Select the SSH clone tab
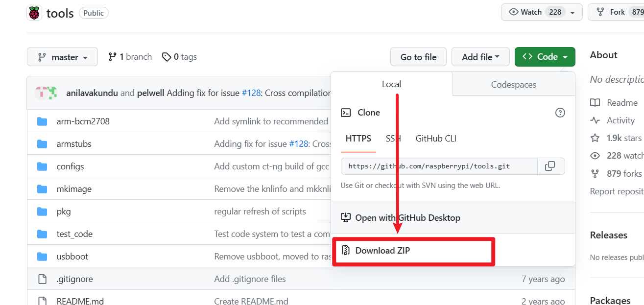Viewport: 644px width, 305px height. (393, 139)
